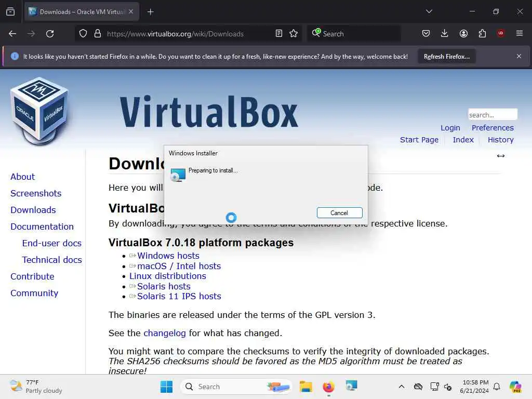The width and height of the screenshot is (532, 399).
Task: Click the VirtualBox site search field
Action: pos(493,115)
